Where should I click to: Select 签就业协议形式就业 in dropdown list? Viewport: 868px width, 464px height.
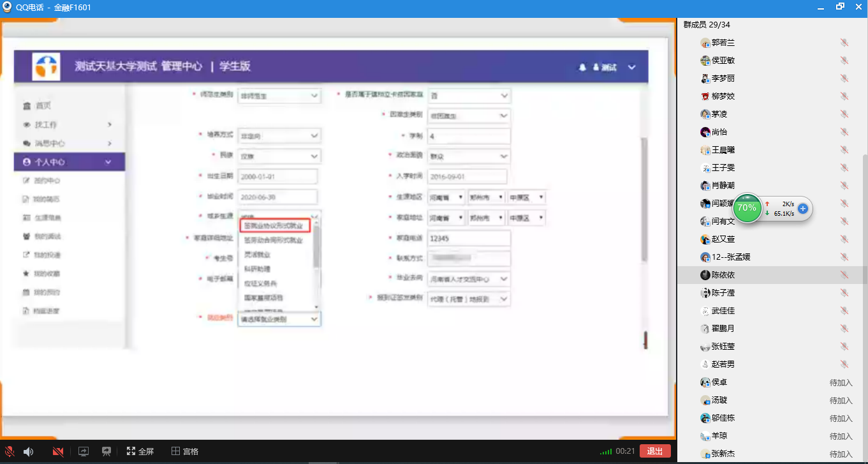(x=274, y=226)
